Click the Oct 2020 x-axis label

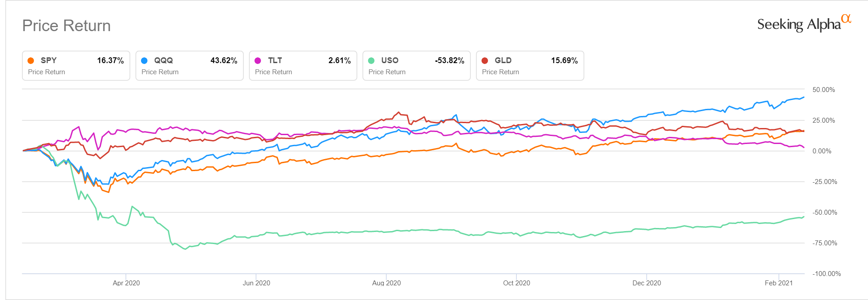click(516, 283)
